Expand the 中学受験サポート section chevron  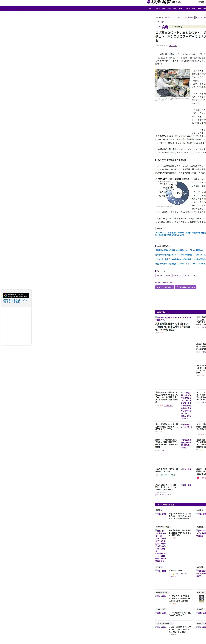click(x=168, y=592)
